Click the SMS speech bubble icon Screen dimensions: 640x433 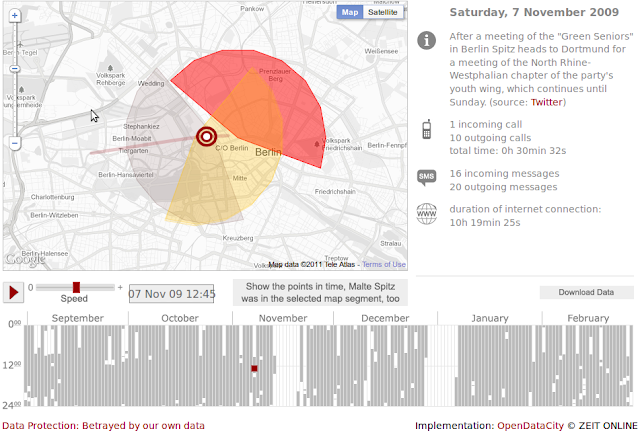tap(427, 177)
